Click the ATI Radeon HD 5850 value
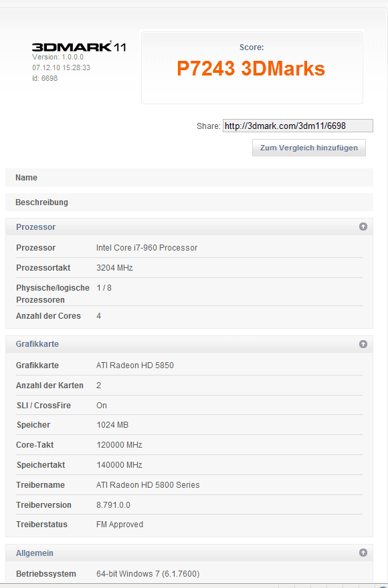 [x=135, y=365]
